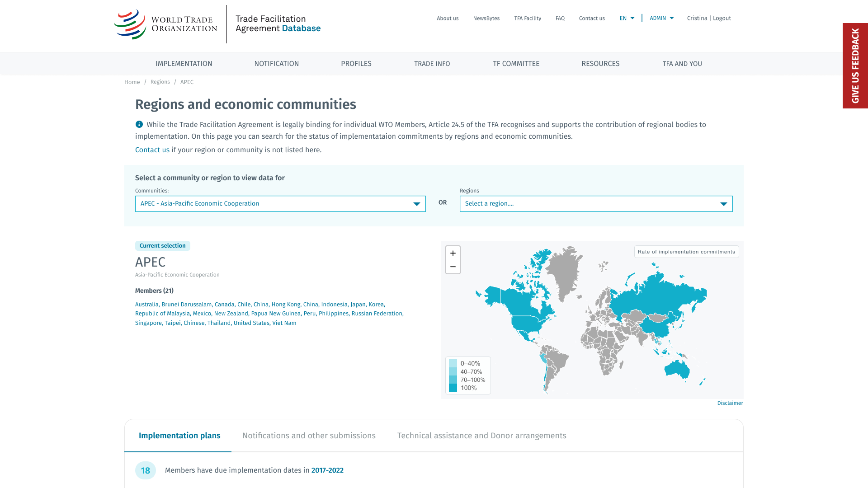Click the Current selection badge
The height and width of the screenshot is (488, 868).
click(162, 245)
